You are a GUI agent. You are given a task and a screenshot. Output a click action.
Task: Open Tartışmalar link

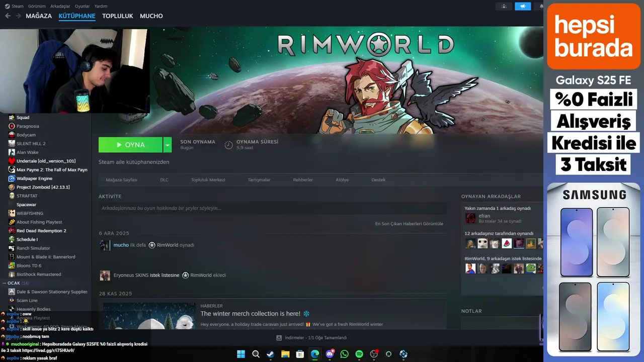[259, 179]
